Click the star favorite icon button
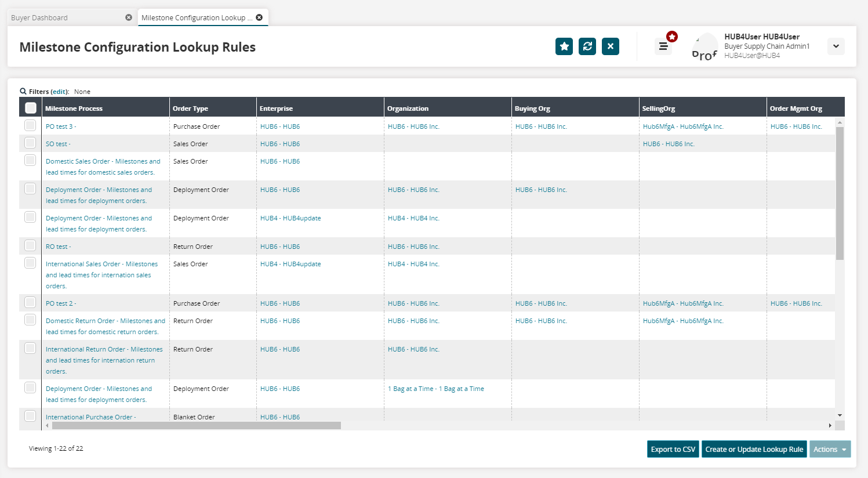The image size is (868, 478). (564, 46)
